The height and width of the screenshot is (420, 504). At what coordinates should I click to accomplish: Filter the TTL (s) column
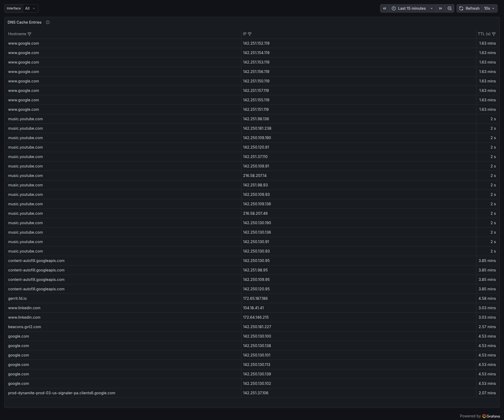[x=494, y=34]
